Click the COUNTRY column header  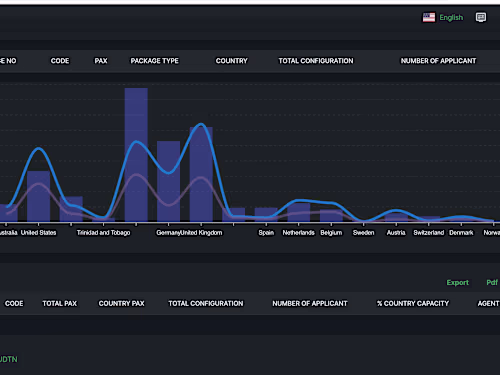(x=232, y=61)
